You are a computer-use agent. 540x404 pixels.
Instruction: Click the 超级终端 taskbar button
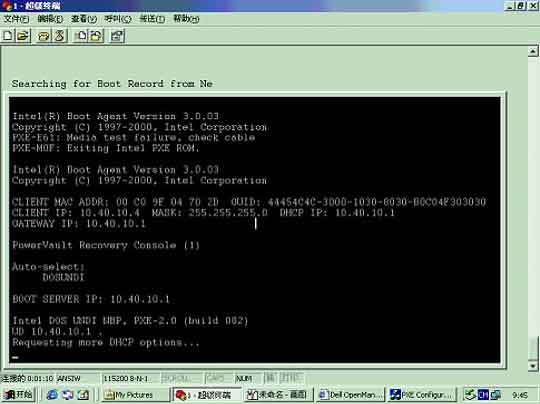pyautogui.click(x=207, y=395)
